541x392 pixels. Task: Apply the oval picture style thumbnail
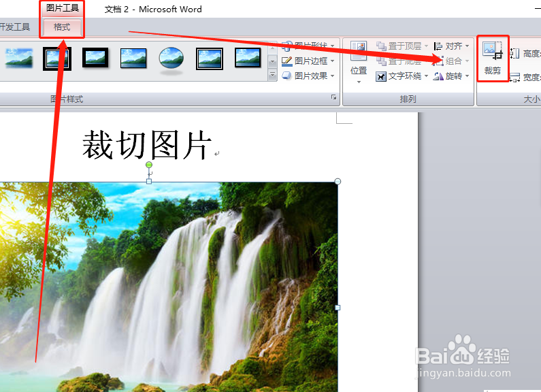coord(171,59)
